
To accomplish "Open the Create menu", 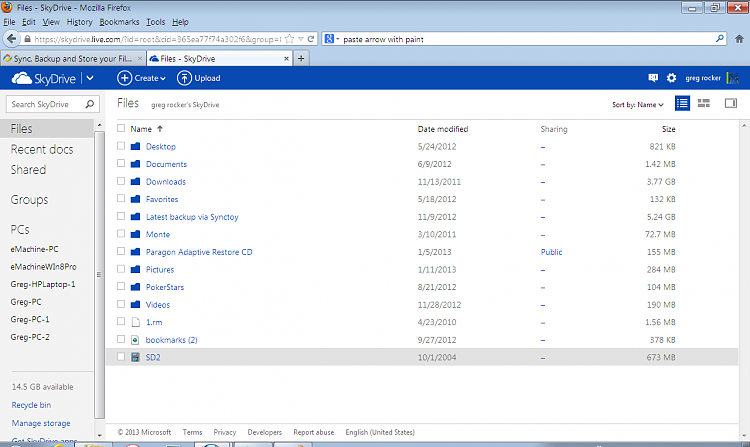I will pos(142,78).
